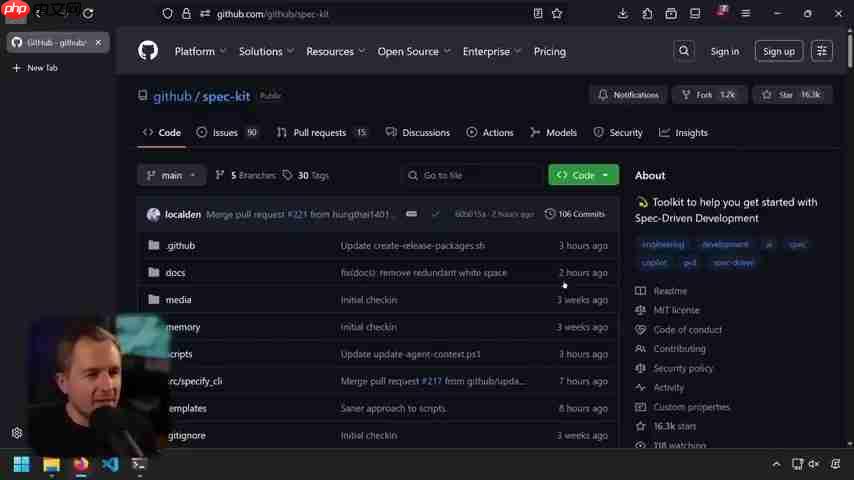Switch to the Models tab
The width and height of the screenshot is (854, 480).
[x=553, y=133]
